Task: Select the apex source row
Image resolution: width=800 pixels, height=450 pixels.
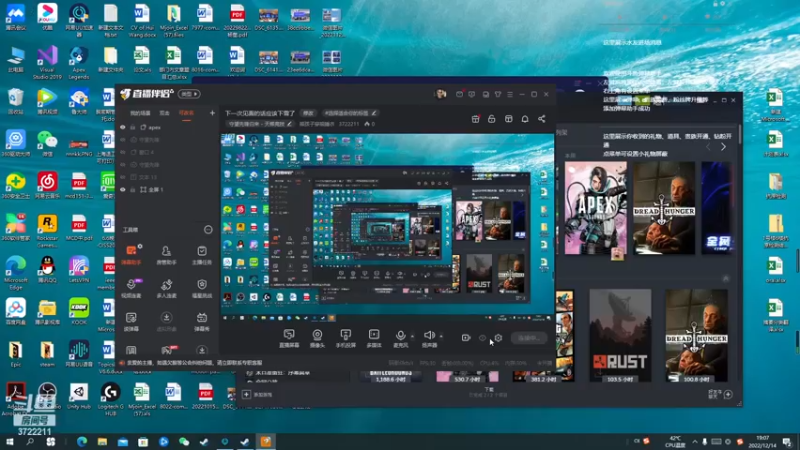Action: (166, 127)
